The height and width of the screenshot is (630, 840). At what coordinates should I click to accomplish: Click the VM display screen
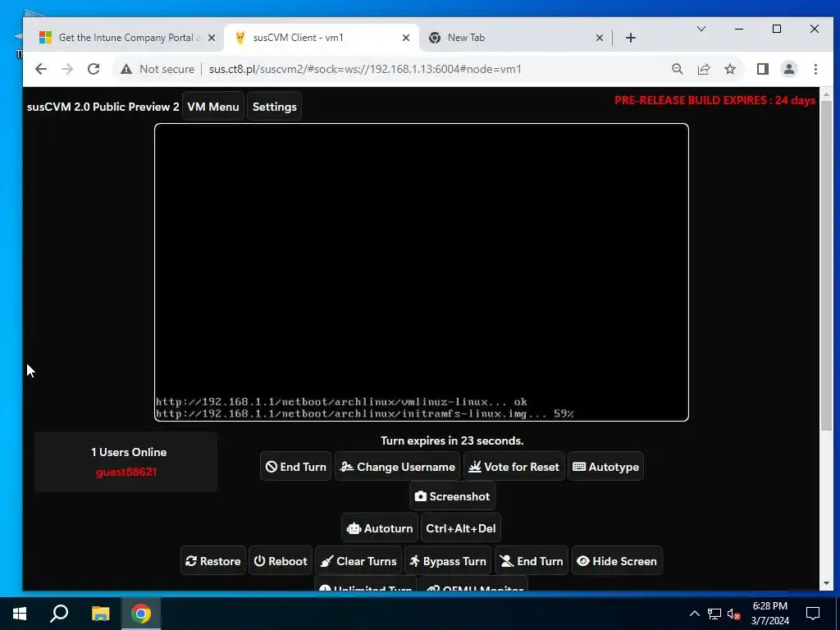click(422, 272)
